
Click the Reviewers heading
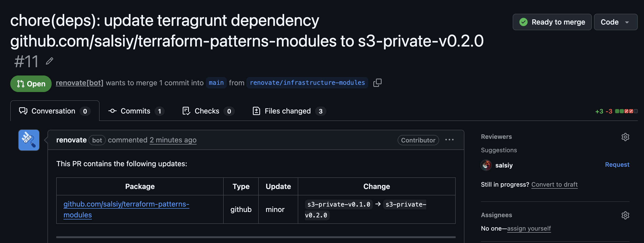pos(496,137)
